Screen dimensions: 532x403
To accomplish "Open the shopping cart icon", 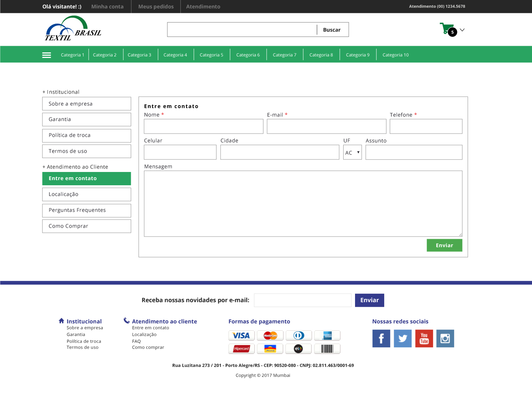I will (x=447, y=29).
